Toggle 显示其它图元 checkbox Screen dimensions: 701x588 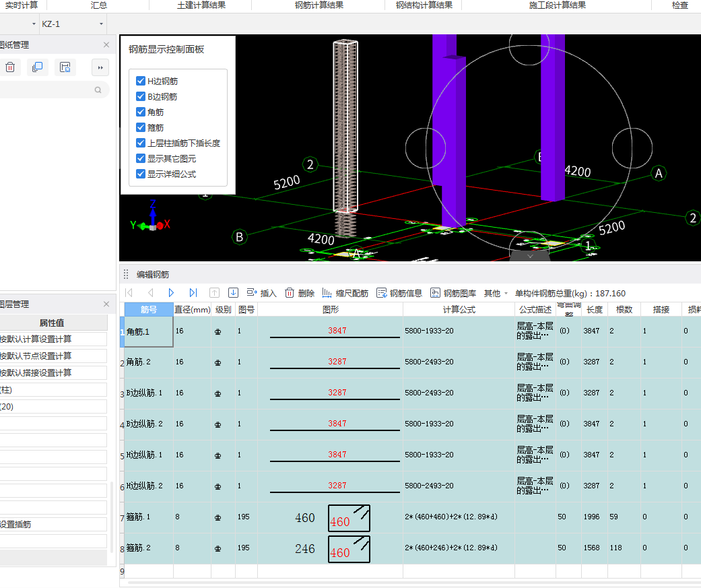click(140, 158)
